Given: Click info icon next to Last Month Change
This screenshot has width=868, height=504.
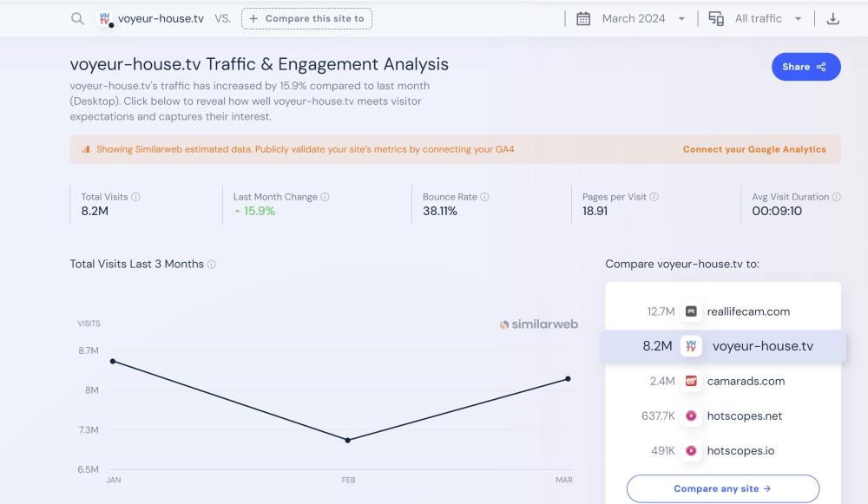Looking at the screenshot, I should pos(325,197).
